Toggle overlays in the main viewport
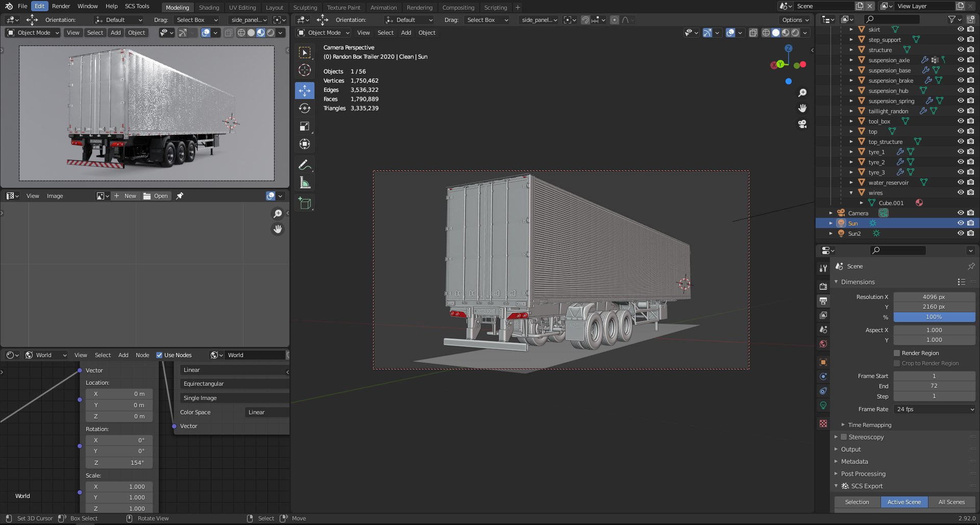 click(730, 33)
